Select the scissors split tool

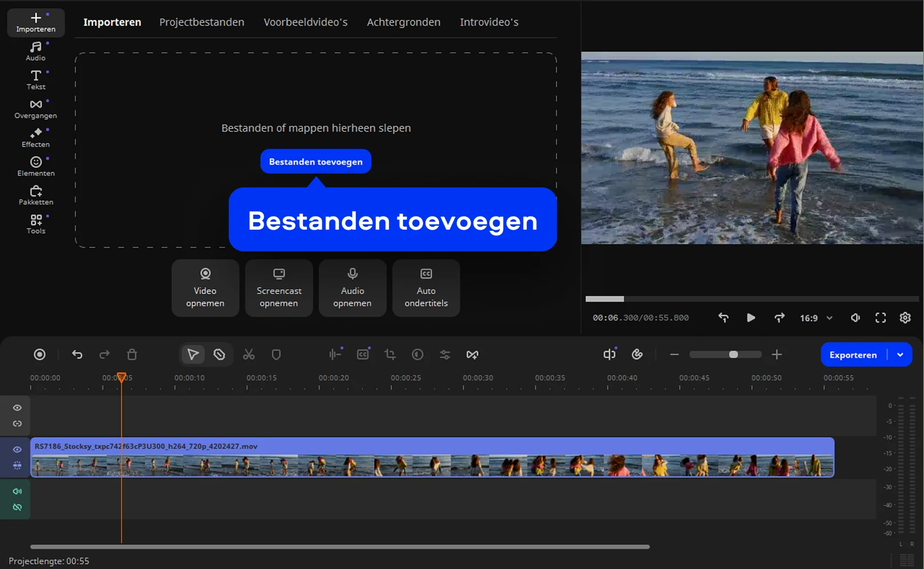(249, 355)
